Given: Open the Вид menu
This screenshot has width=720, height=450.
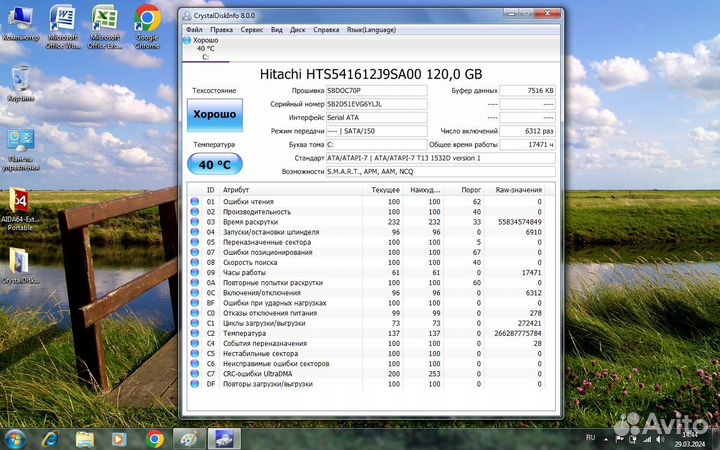Looking at the screenshot, I should click(276, 30).
